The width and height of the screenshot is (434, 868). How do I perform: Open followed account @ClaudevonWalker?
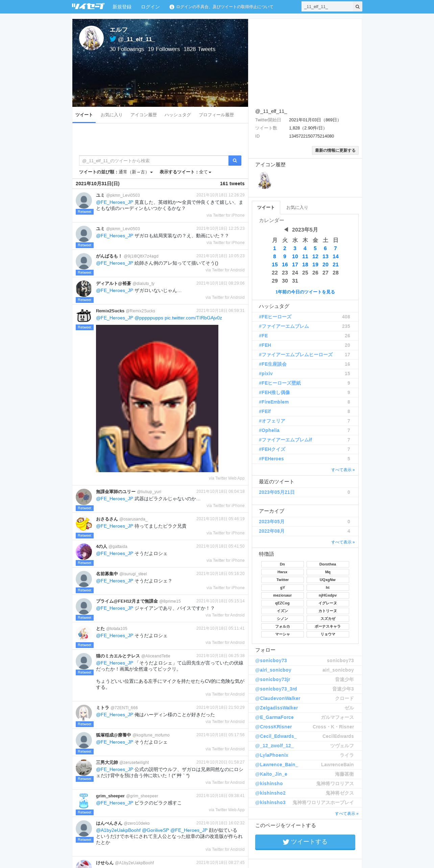[278, 698]
